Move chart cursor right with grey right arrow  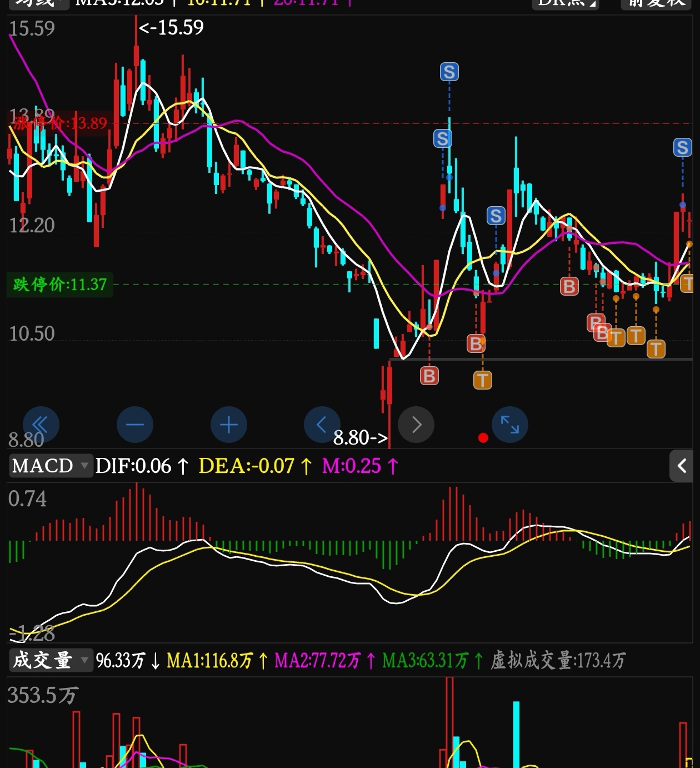[x=416, y=425]
